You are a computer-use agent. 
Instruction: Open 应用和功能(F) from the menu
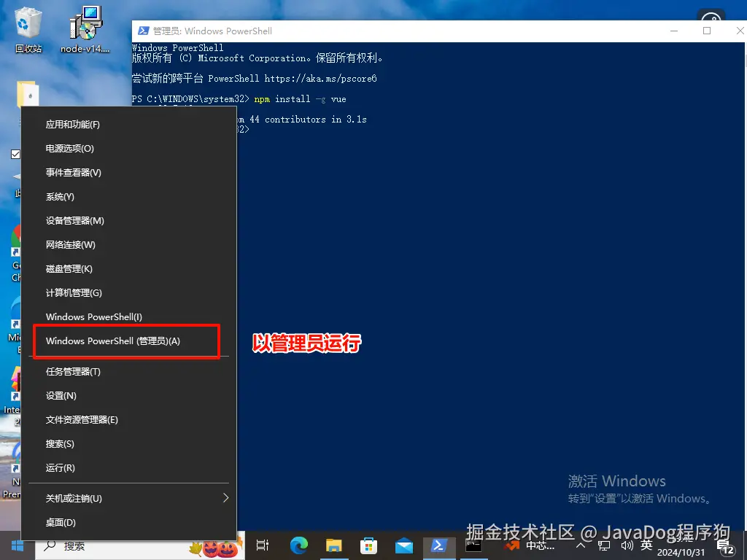(128, 124)
